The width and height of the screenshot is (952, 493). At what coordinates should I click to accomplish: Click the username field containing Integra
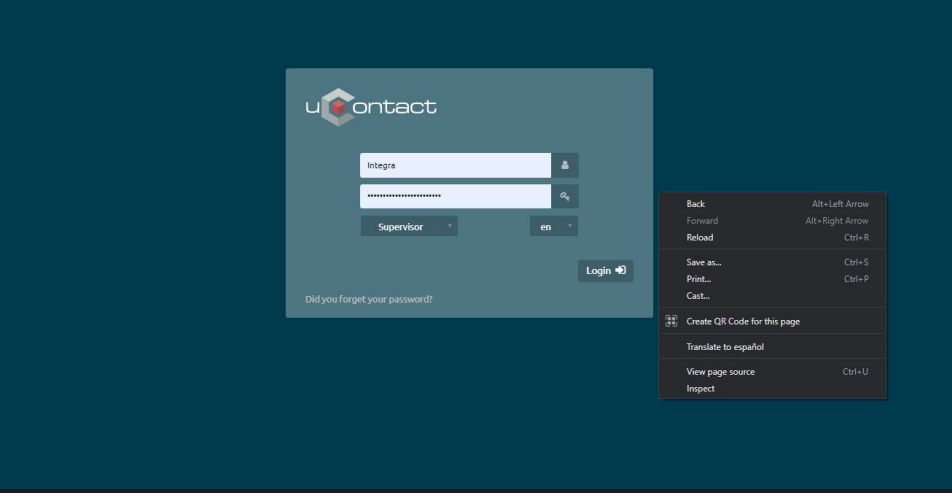tap(455, 165)
